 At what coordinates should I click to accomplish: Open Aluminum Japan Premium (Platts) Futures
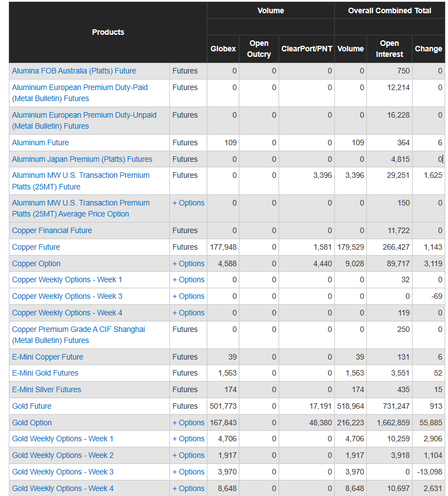(82, 159)
